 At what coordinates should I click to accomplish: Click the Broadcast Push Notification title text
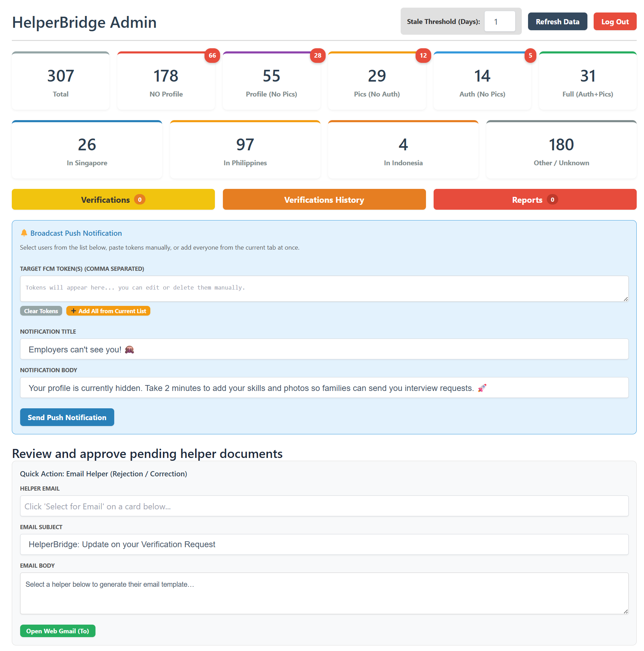tap(76, 233)
